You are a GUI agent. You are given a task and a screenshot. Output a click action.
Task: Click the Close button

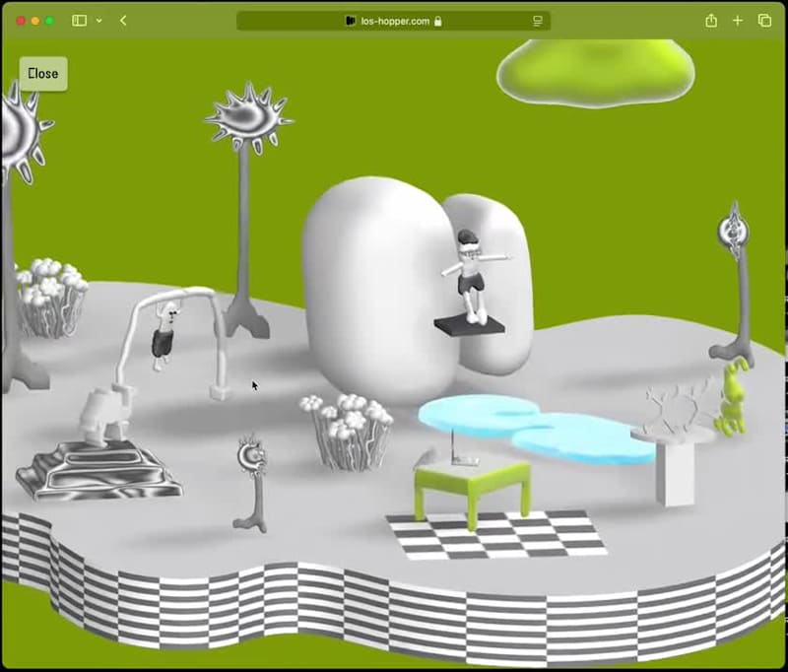point(42,73)
